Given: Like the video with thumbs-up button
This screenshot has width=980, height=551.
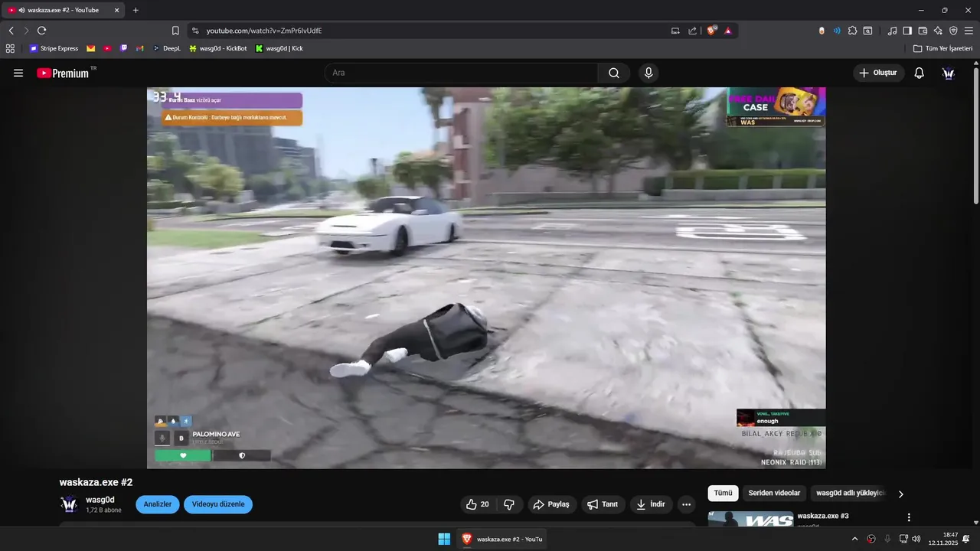Looking at the screenshot, I should (x=478, y=504).
